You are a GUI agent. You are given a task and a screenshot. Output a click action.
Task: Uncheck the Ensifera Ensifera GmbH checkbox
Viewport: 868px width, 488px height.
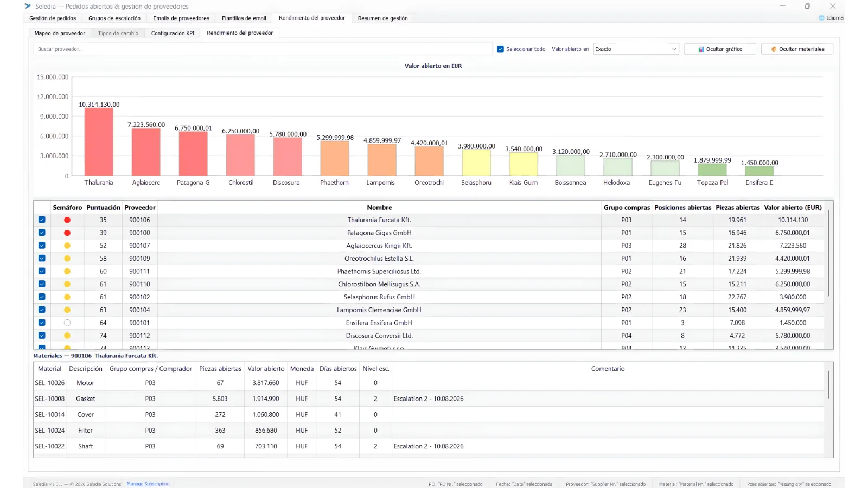click(42, 323)
